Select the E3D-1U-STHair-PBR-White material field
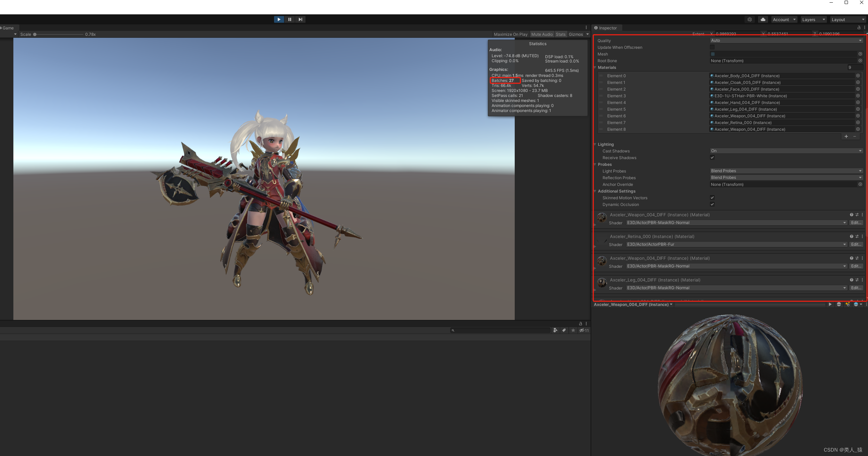Viewport: 868px width, 456px height. click(x=783, y=96)
